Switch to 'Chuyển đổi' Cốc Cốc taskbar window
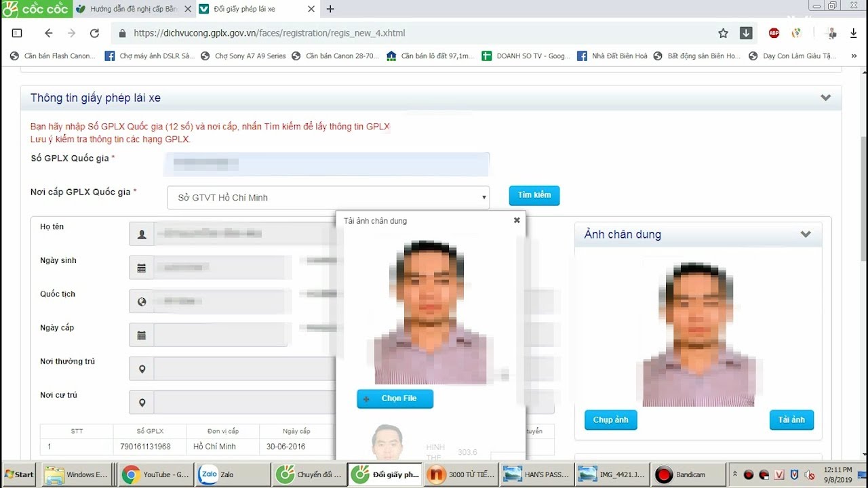The image size is (868, 488). (x=309, y=474)
